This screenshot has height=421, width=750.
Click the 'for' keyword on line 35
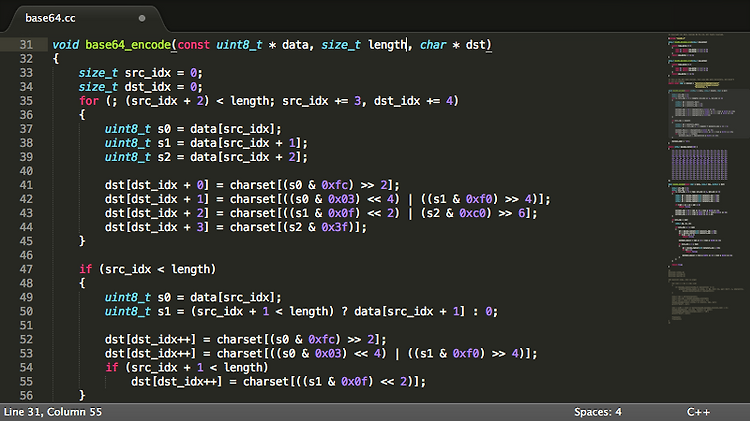[x=89, y=101]
